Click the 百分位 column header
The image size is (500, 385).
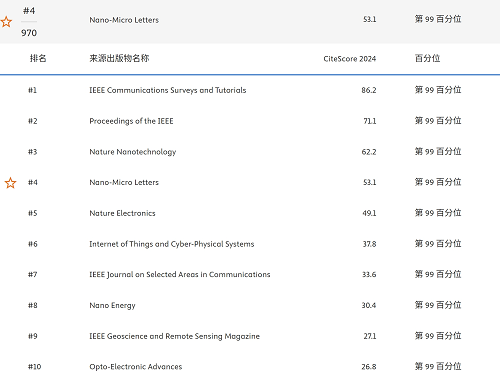(427, 58)
